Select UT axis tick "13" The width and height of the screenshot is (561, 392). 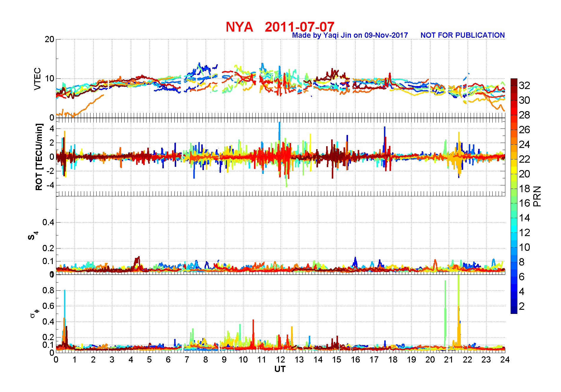pyautogui.click(x=299, y=360)
